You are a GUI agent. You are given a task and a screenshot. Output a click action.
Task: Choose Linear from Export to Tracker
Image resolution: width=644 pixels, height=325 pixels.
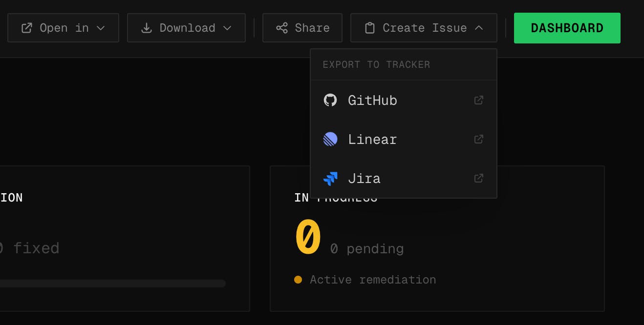tap(404, 139)
